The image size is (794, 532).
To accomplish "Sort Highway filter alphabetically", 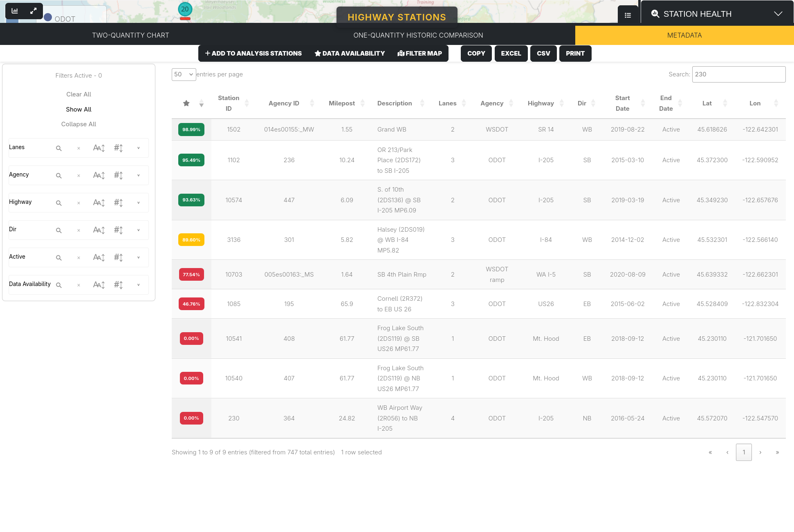I will (x=99, y=203).
